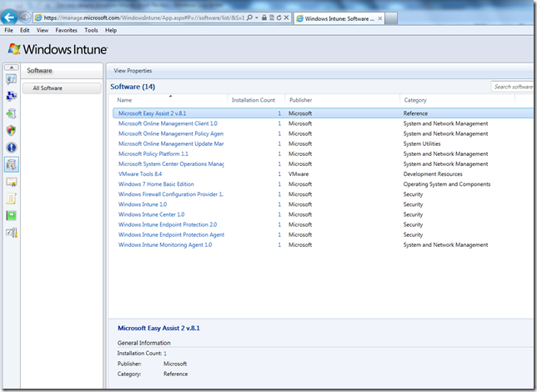
Task: Open the Policy scroll icon
Action: click(12, 199)
